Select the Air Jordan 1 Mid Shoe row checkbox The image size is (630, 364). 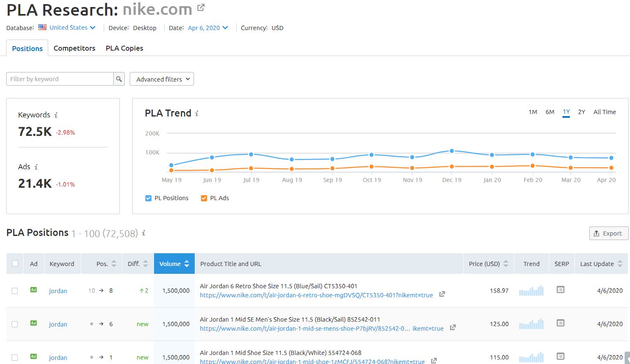(x=15, y=357)
